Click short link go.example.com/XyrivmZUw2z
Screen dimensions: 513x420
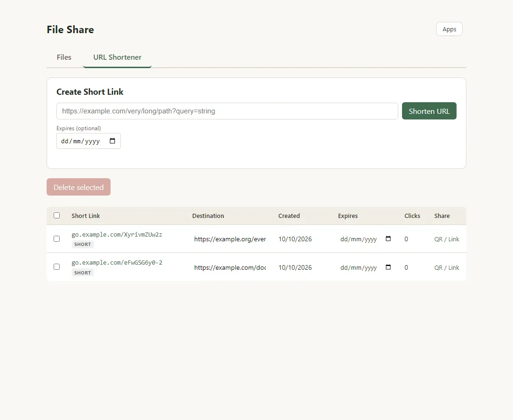pos(117,234)
